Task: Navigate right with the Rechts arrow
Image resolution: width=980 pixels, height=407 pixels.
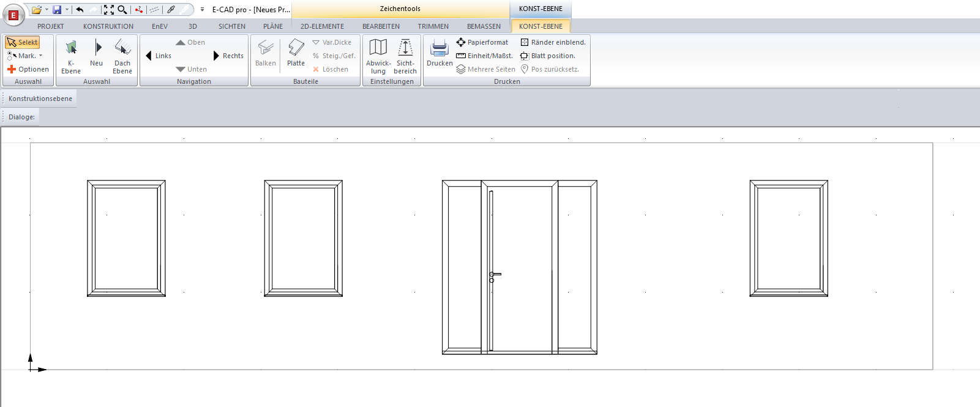Action: pyautogui.click(x=228, y=56)
